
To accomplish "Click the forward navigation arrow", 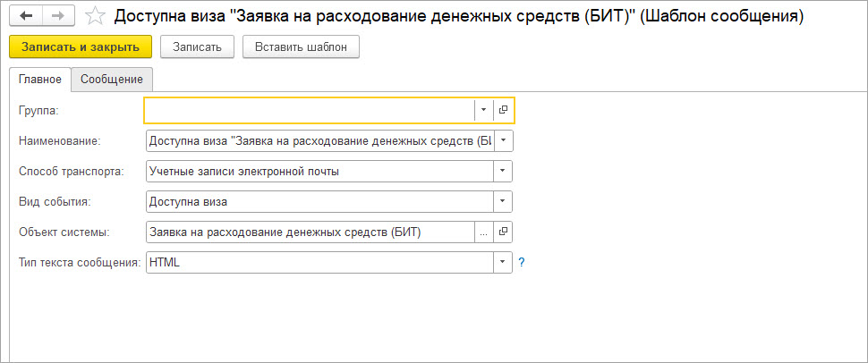I will click(57, 16).
